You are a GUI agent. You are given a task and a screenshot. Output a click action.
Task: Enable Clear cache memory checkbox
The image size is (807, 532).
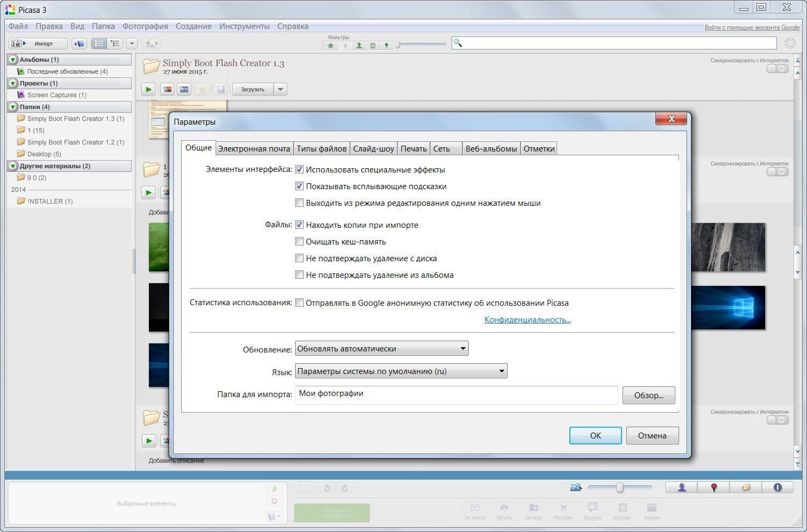coord(299,241)
